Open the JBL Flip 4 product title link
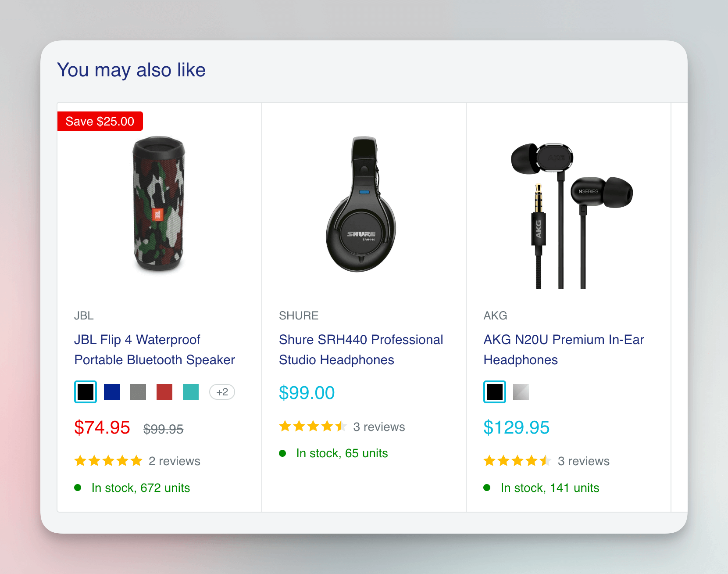Image resolution: width=728 pixels, height=574 pixels. [x=154, y=350]
